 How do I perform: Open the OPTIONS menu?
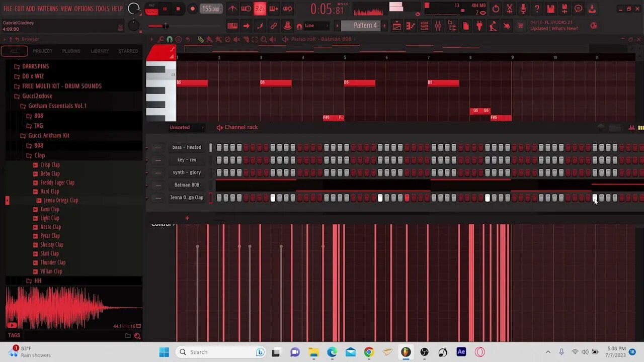84,9
